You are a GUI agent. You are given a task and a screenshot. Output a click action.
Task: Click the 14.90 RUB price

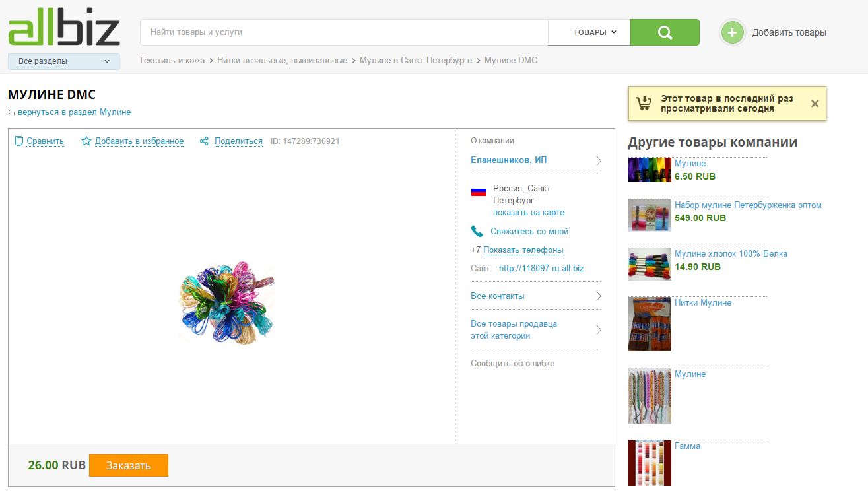(698, 267)
